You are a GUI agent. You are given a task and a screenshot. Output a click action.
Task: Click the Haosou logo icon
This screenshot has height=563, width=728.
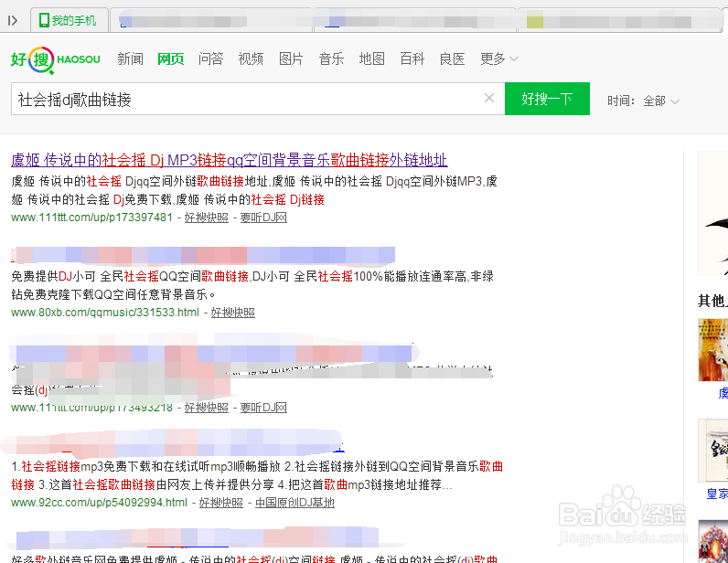click(x=56, y=60)
